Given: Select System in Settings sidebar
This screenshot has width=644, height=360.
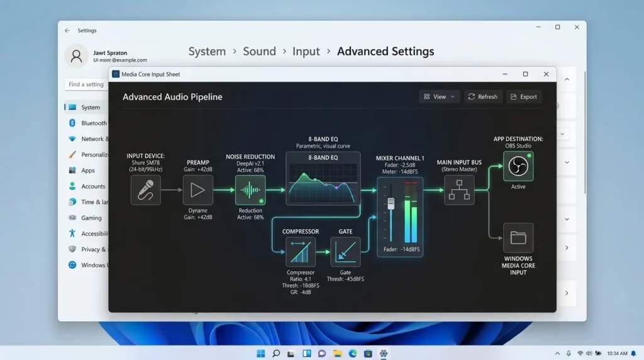Looking at the screenshot, I should (86, 107).
